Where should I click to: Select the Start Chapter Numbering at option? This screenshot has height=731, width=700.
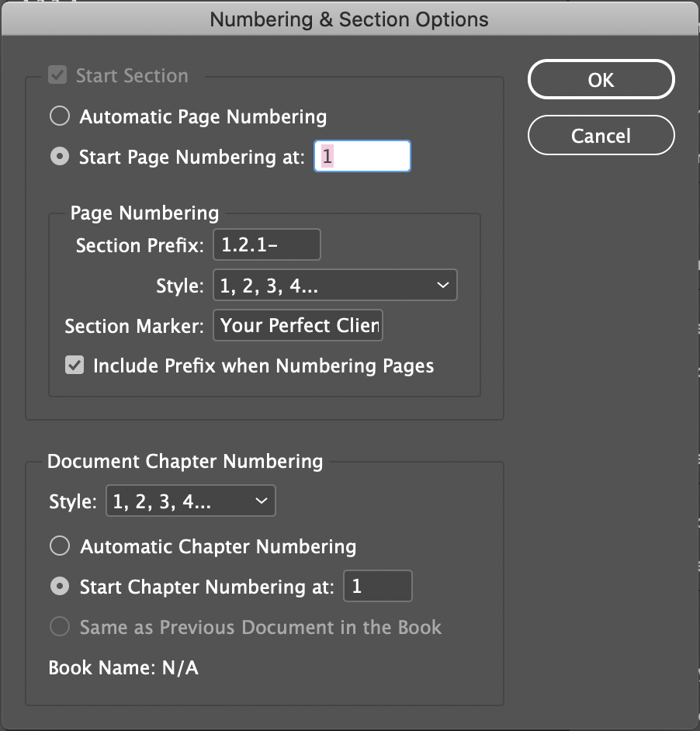pyautogui.click(x=59, y=586)
